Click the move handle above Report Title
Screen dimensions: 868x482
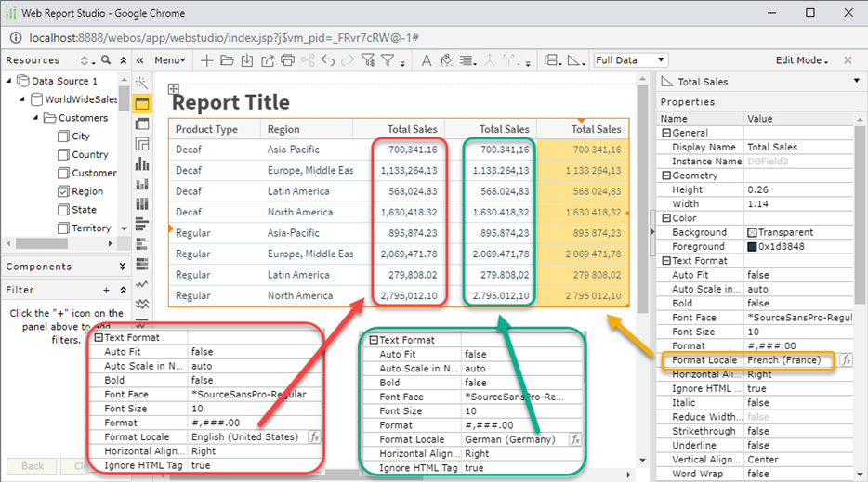[174, 88]
